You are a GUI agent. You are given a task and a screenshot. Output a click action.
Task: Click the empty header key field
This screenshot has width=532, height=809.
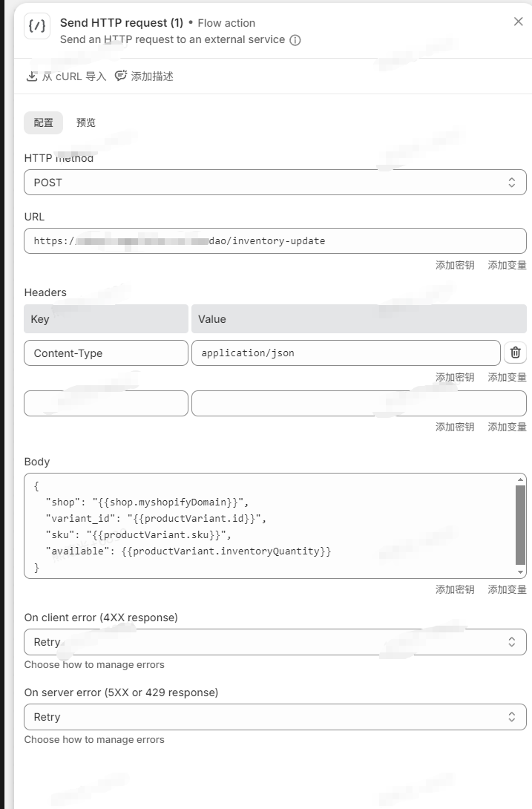105,403
